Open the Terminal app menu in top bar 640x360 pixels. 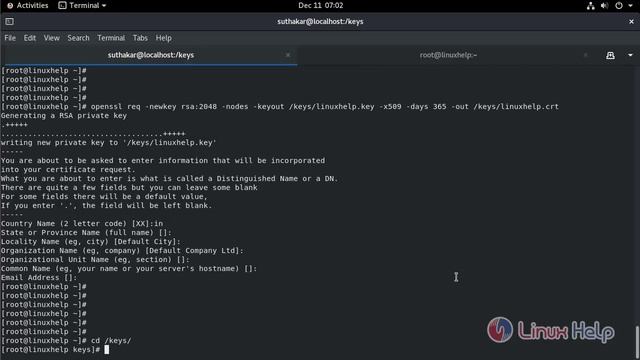point(82,5)
